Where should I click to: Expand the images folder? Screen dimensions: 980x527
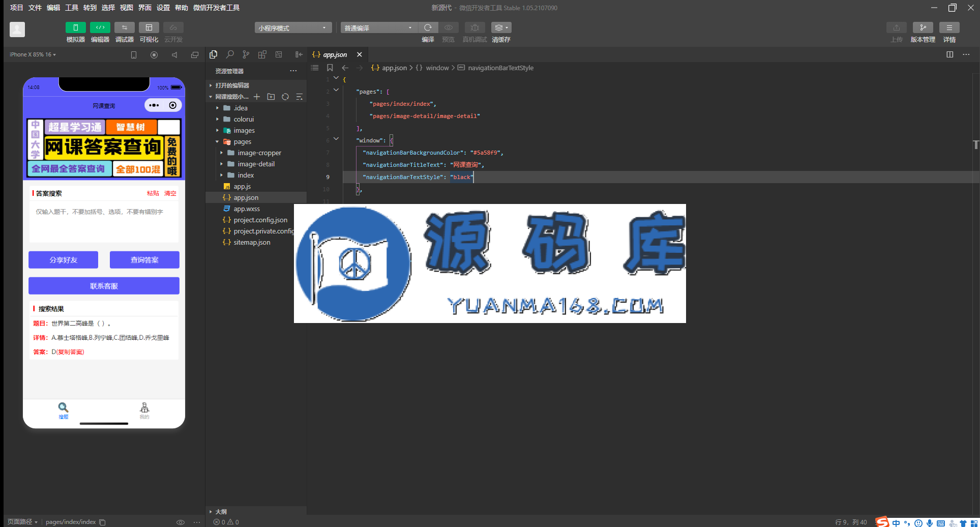click(256, 130)
